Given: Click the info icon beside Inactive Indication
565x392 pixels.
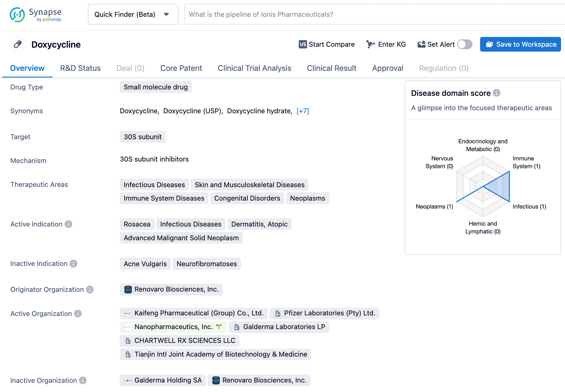Looking at the screenshot, I should pos(73,263).
